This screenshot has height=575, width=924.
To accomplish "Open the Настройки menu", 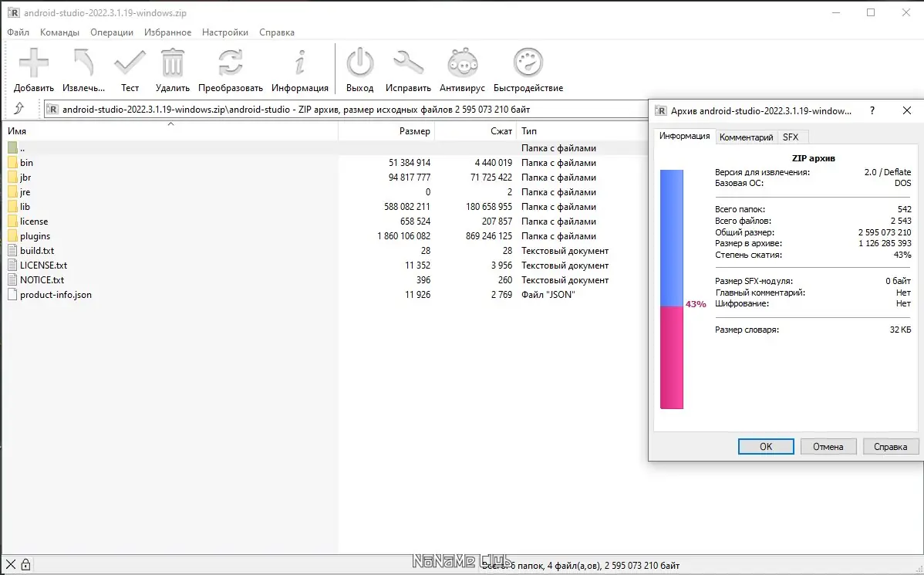I will pos(224,32).
